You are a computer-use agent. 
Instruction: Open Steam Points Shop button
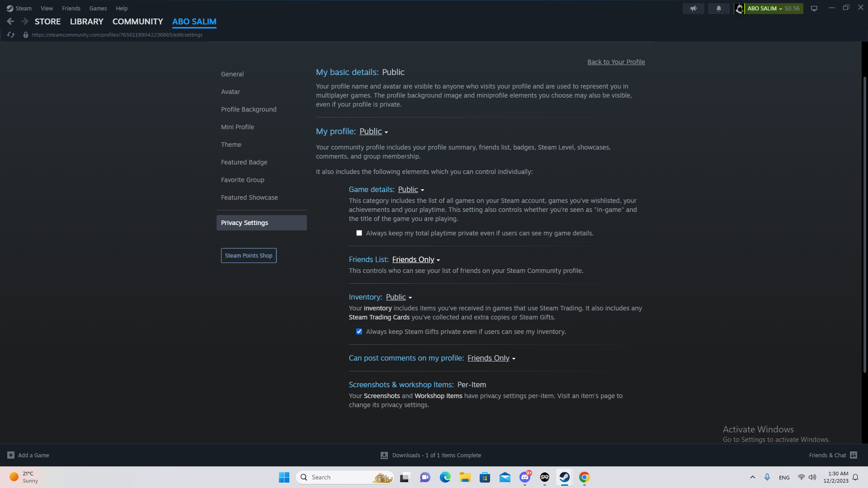pos(249,255)
